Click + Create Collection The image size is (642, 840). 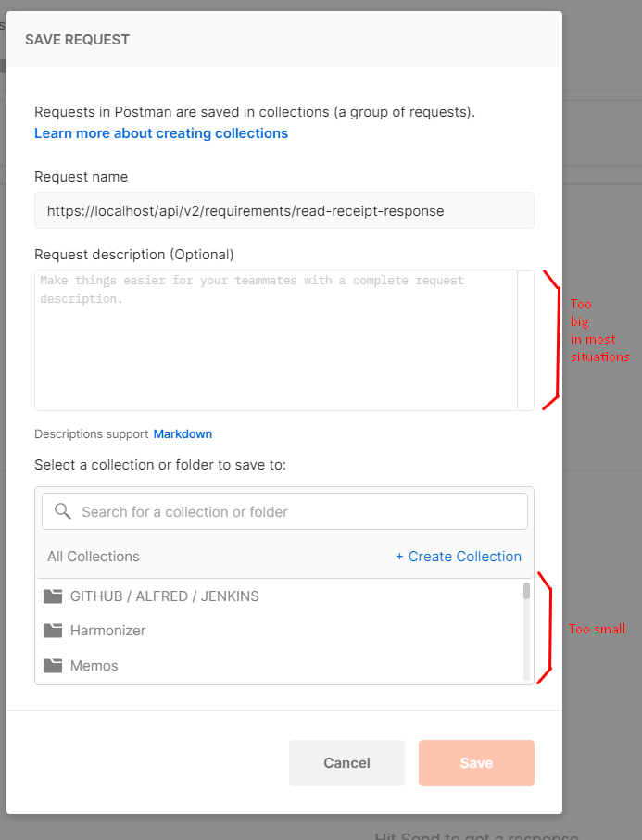(459, 556)
